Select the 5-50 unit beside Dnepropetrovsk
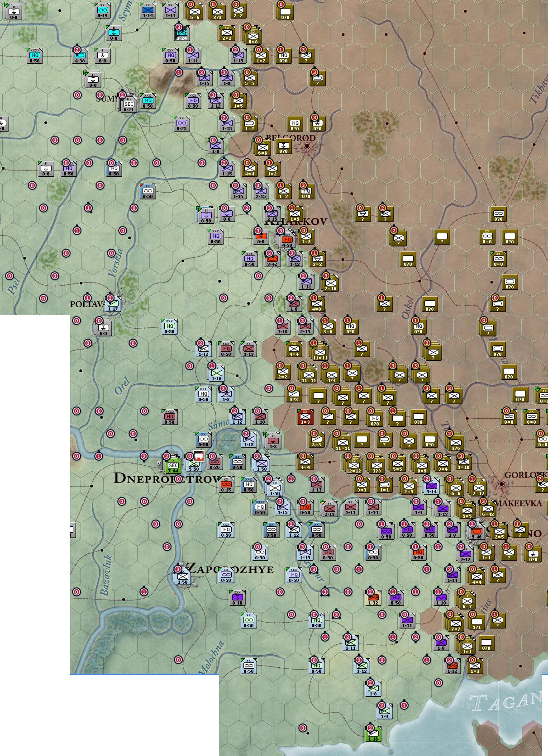 tap(194, 464)
